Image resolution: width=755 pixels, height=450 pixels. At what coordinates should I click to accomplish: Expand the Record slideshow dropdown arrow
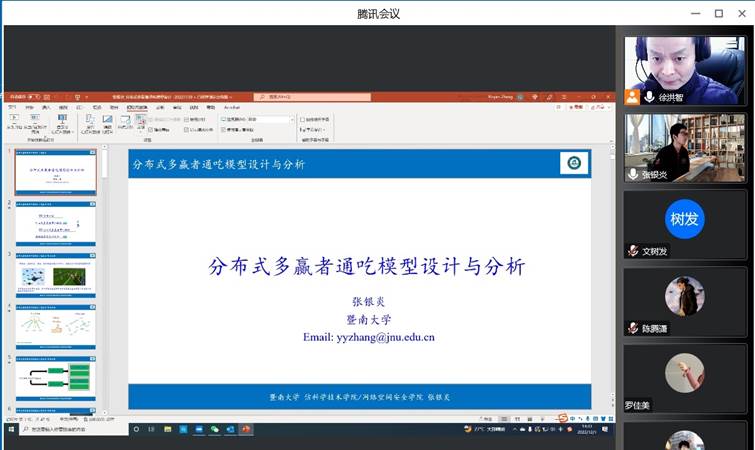[141, 130]
